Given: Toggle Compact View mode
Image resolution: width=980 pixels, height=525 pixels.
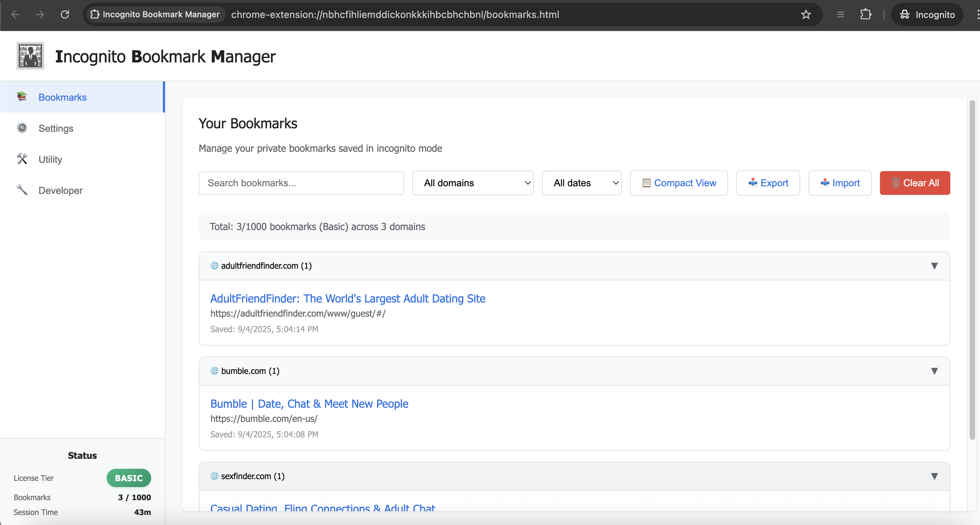Looking at the screenshot, I should click(x=679, y=183).
